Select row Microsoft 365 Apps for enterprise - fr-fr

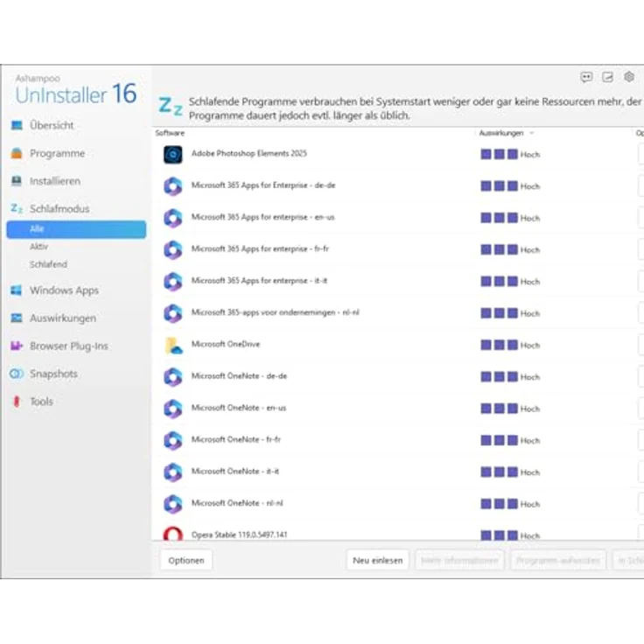[397, 249]
